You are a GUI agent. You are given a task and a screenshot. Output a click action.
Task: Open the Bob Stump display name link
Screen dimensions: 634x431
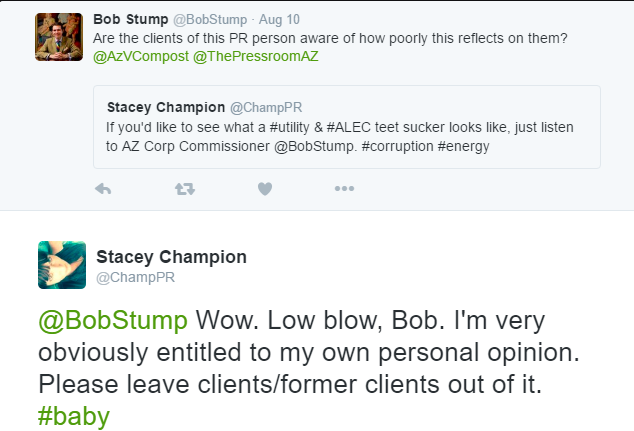click(x=125, y=19)
